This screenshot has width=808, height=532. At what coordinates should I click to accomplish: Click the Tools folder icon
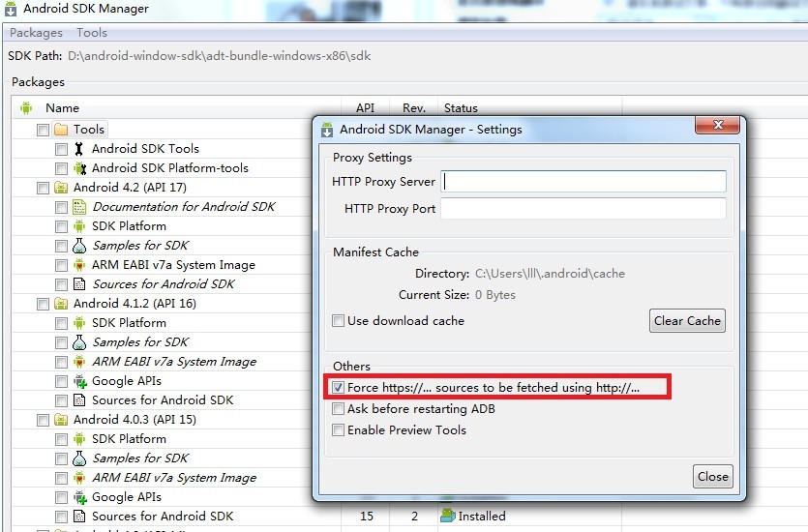(61, 130)
